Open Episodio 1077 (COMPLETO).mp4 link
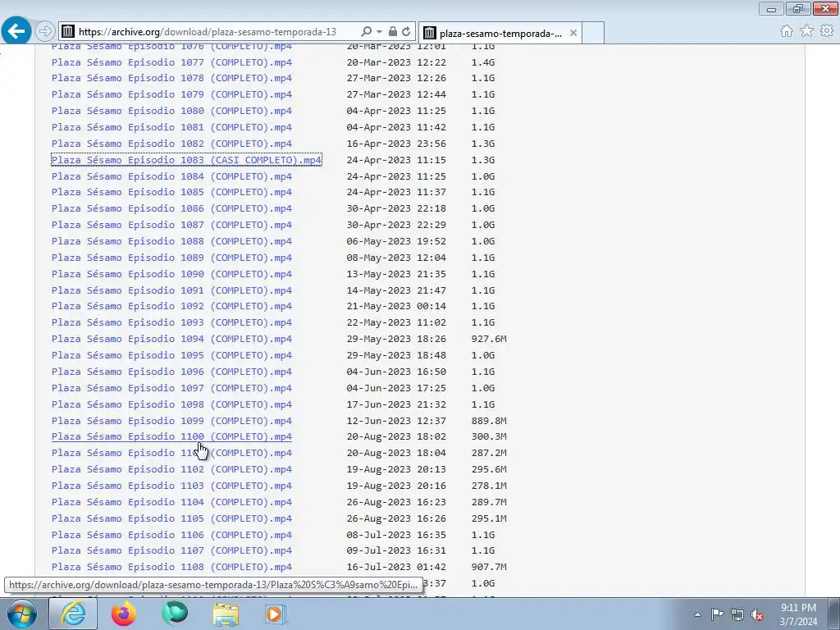 171,62
